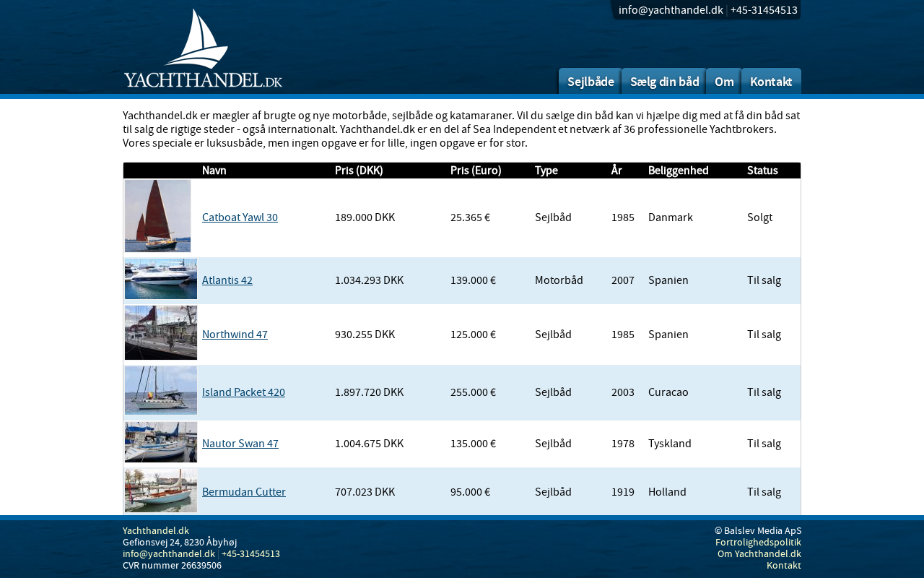Click the Danmark location cell
Screen dimensions: 924x578
(671, 217)
